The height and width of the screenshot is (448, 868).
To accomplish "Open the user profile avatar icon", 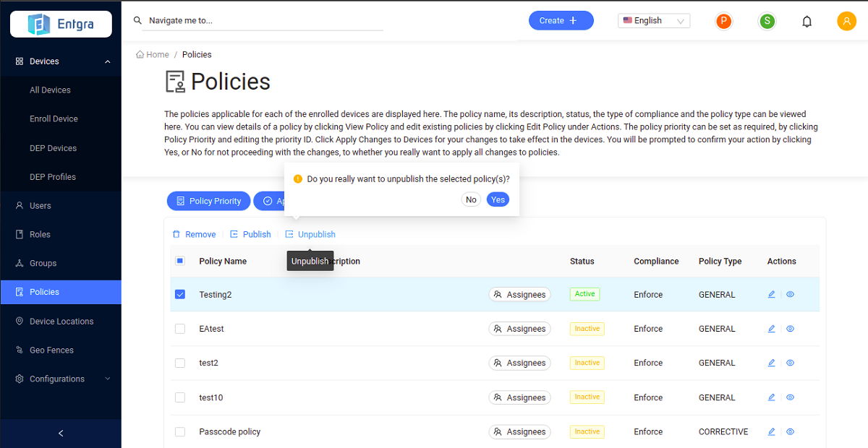I will 846,22.
